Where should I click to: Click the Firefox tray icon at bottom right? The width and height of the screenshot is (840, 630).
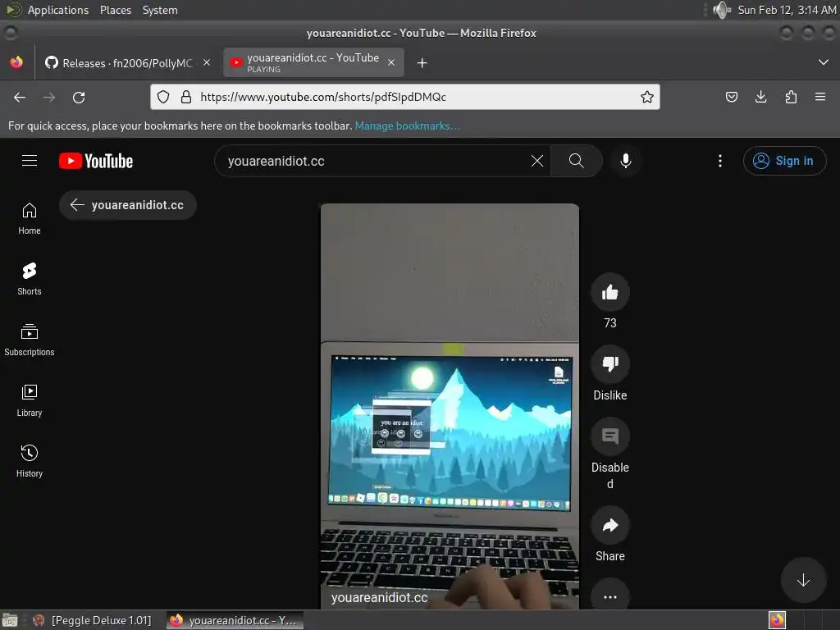click(778, 620)
